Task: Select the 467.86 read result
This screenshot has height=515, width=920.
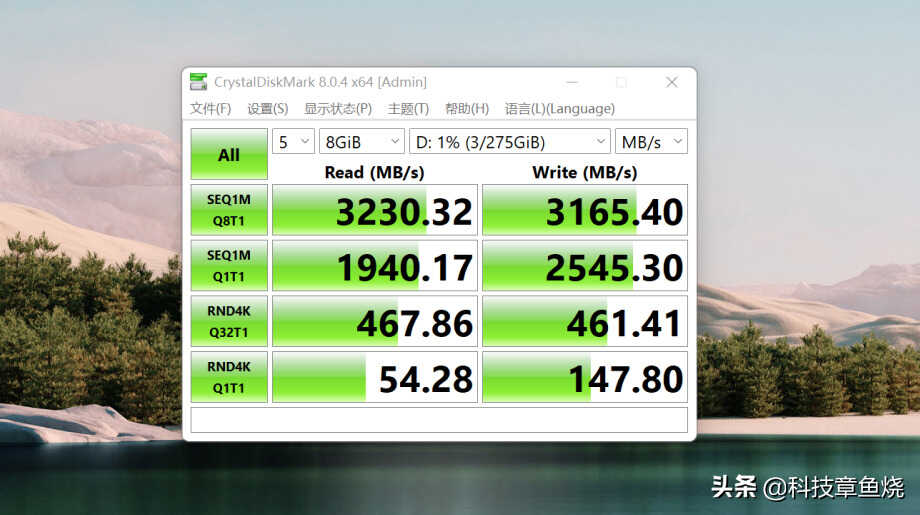Action: click(375, 321)
